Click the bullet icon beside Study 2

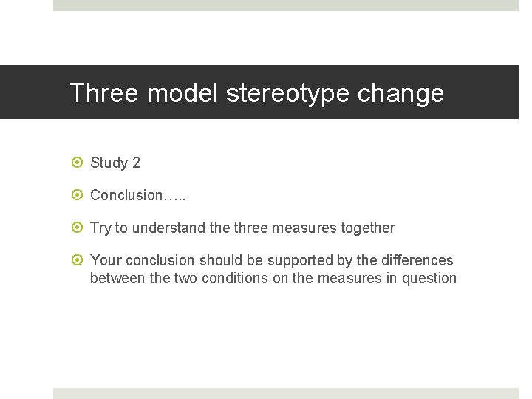tap(78, 163)
